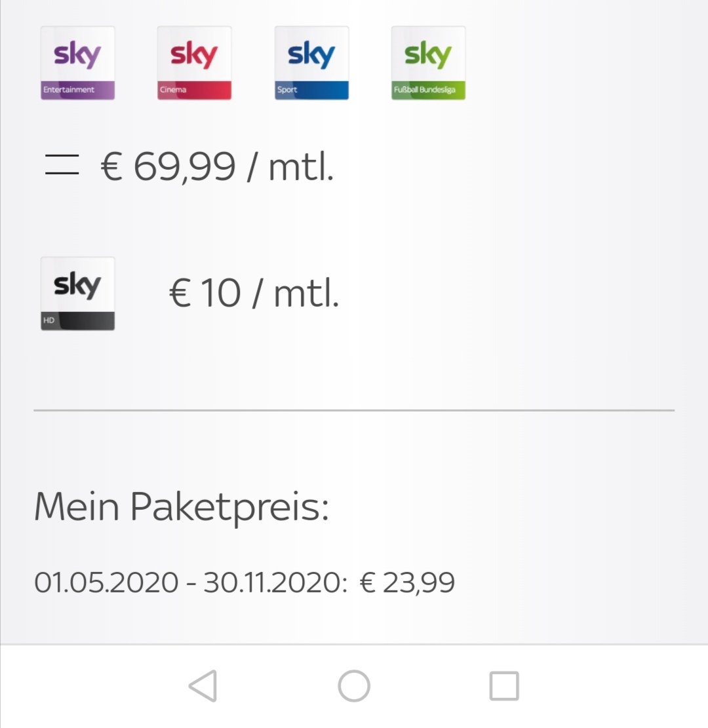Click the blue Sport label strip
The image size is (708, 728).
(x=312, y=90)
